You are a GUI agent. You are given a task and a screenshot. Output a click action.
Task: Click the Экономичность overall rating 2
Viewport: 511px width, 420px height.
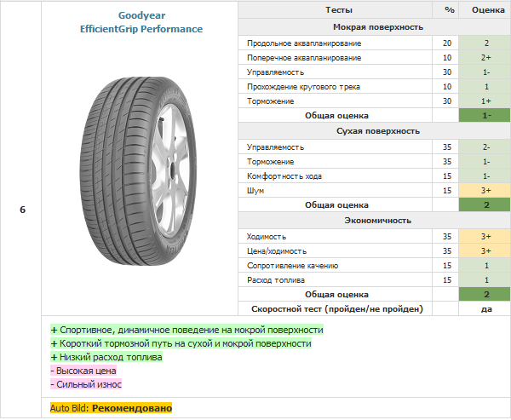(486, 295)
